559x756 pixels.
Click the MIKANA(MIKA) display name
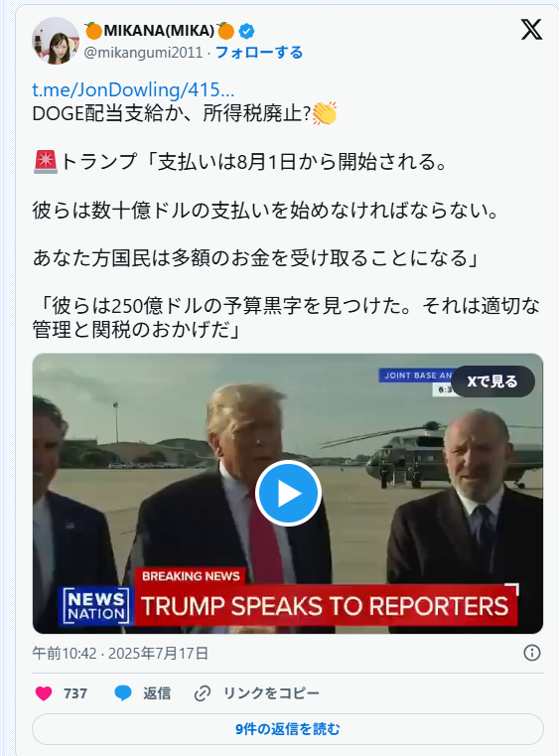pos(160,31)
